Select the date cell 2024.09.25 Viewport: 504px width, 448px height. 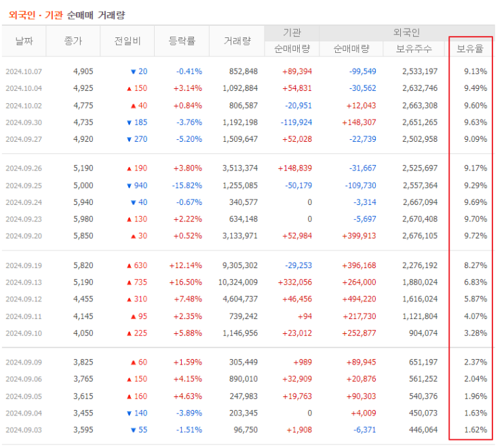(x=24, y=185)
